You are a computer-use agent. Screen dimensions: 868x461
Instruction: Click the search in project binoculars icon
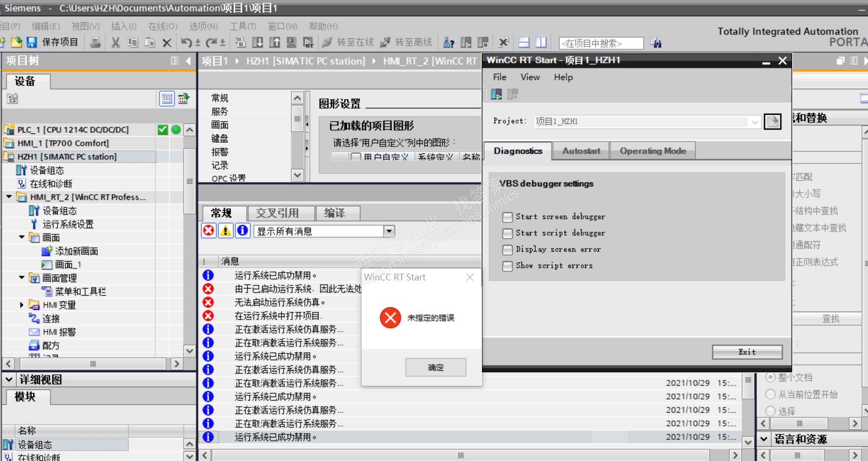tap(656, 43)
